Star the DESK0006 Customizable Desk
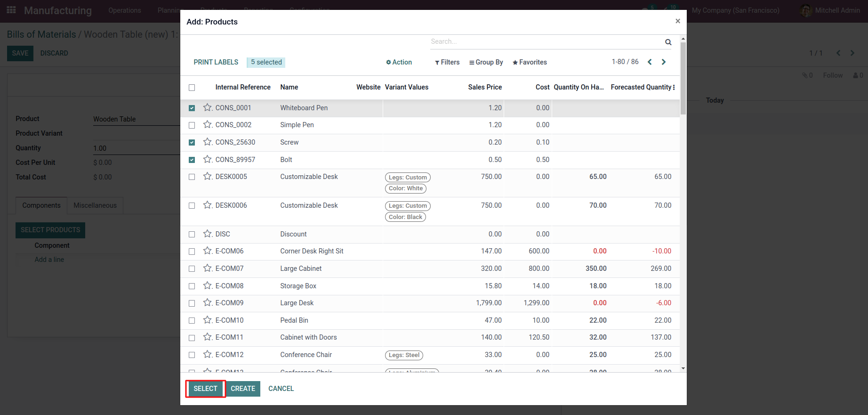868x415 pixels. tap(208, 205)
